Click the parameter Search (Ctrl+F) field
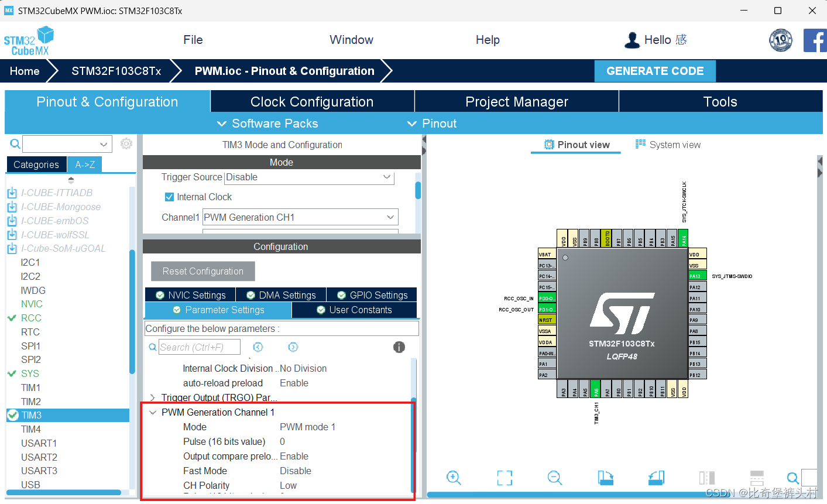Screen dimensions: 827x504 (199, 347)
